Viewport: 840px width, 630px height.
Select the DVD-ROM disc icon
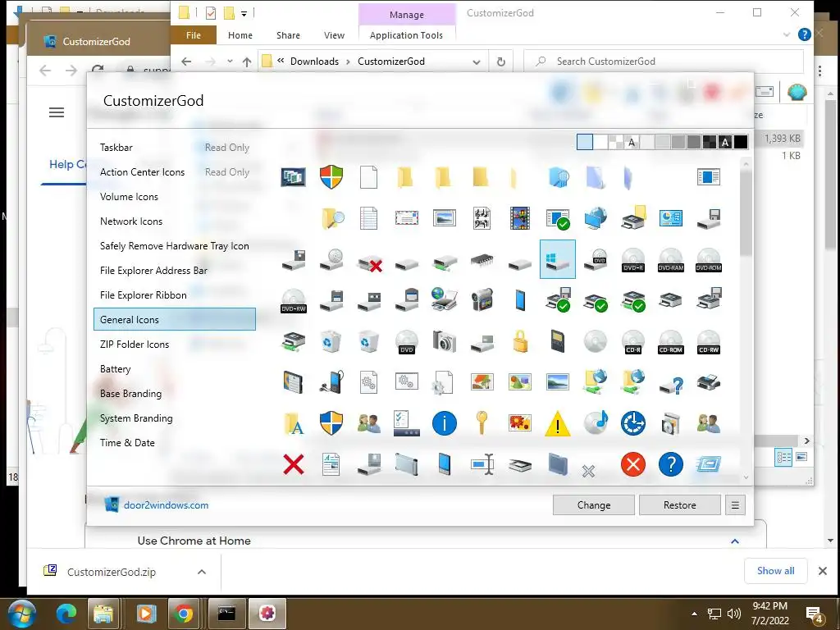tap(708, 260)
